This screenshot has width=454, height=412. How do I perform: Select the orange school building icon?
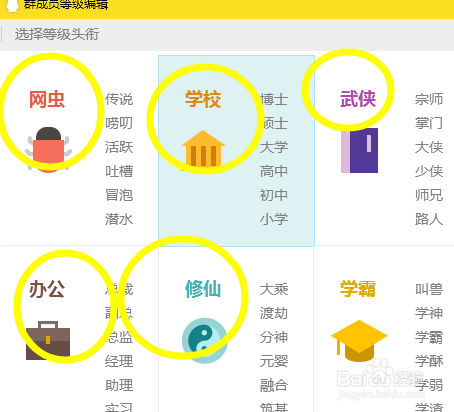point(203,149)
